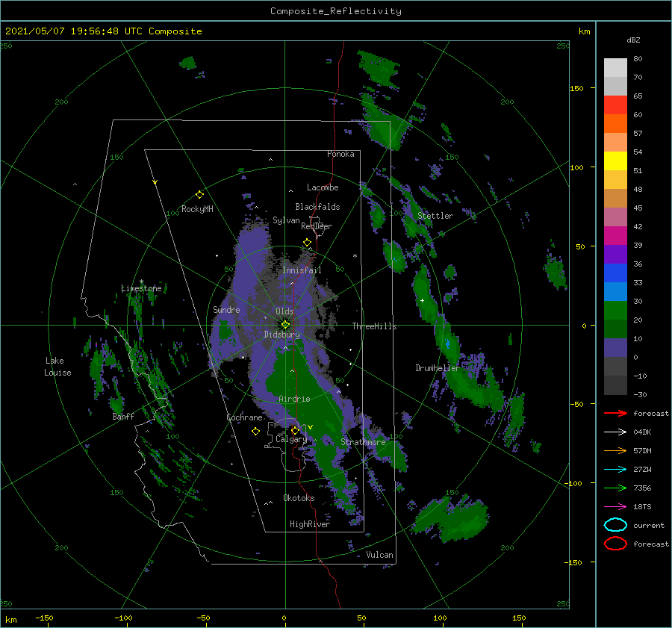The height and width of the screenshot is (628, 672).
Task: Click the cyan 27ZW arrow icon
Action: pyautogui.click(x=615, y=470)
